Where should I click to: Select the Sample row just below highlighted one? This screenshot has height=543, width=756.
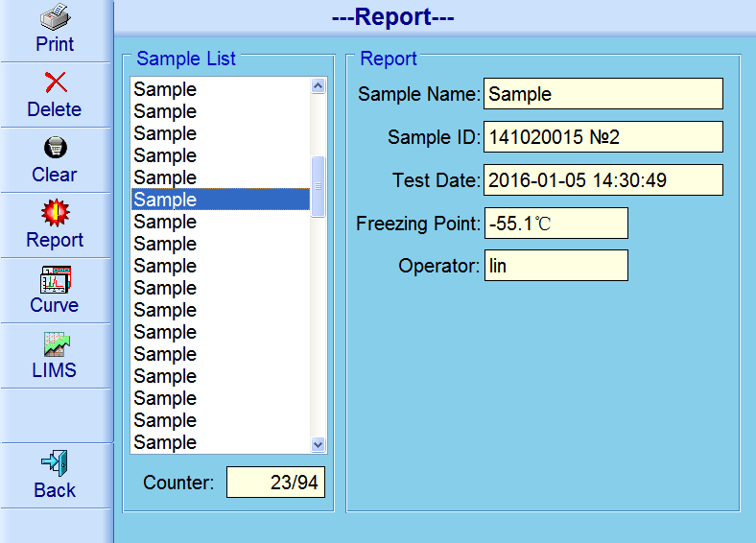pyautogui.click(x=221, y=222)
